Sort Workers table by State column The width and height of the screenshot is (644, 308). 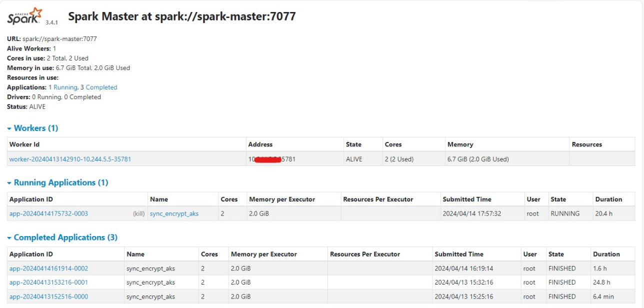point(353,144)
